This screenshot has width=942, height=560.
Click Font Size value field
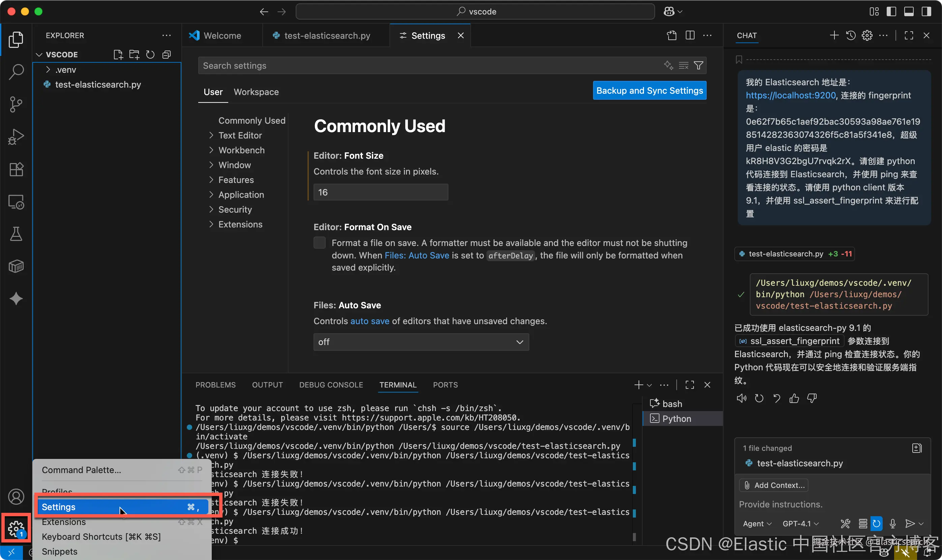[381, 192]
